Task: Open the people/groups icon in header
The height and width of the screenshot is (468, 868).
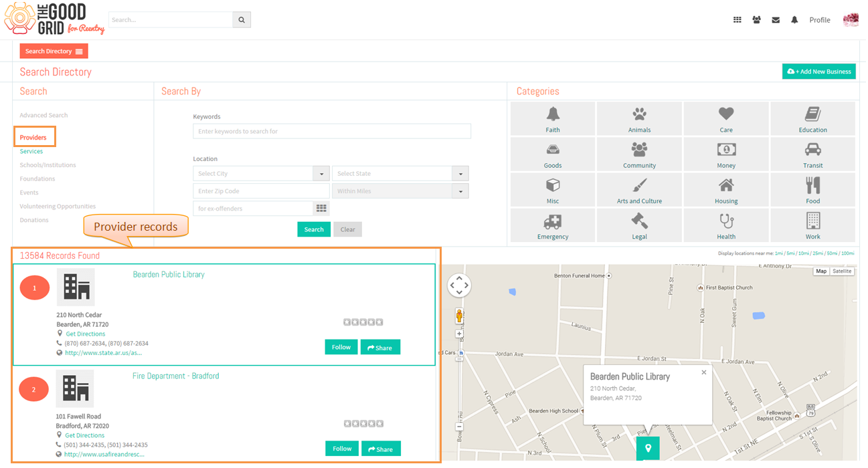Action: click(756, 20)
